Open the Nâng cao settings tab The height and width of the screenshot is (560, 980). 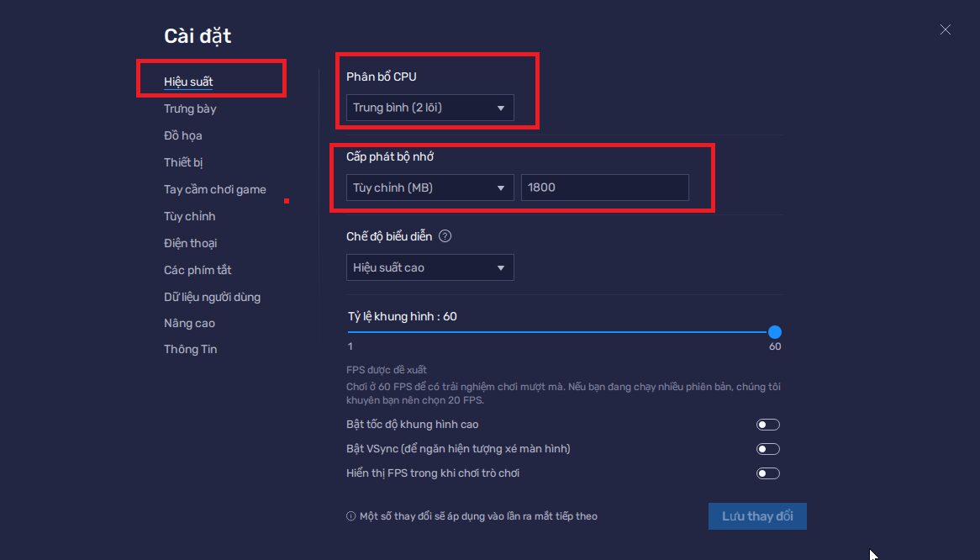[x=189, y=323]
